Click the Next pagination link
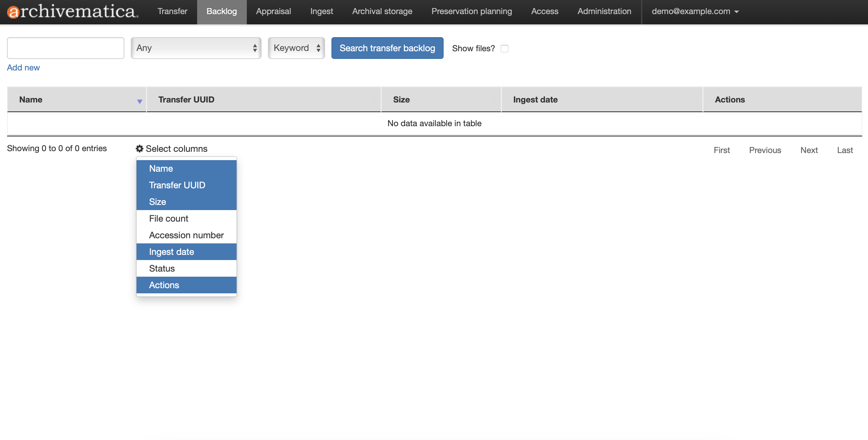This screenshot has height=440, width=868. pos(809,150)
